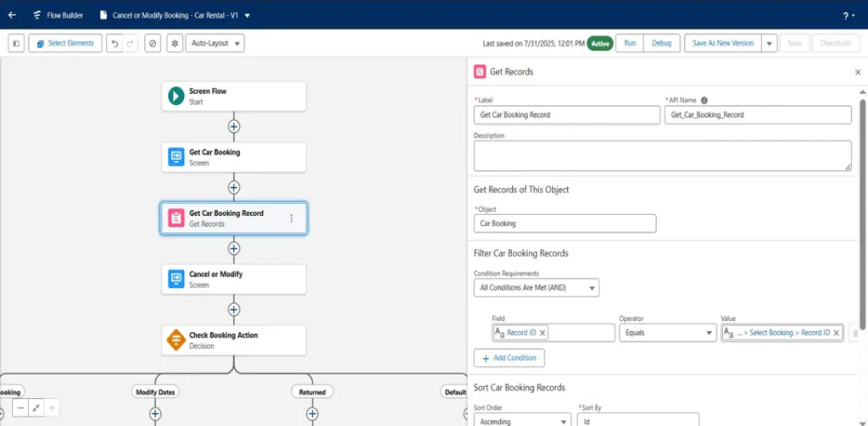Open the flow name dropdown arrow
The height and width of the screenshot is (426, 868).
tap(248, 15)
